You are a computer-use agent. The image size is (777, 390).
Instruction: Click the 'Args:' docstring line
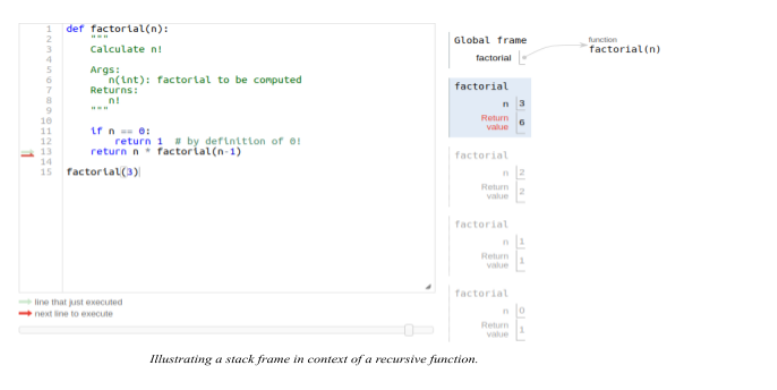105,69
